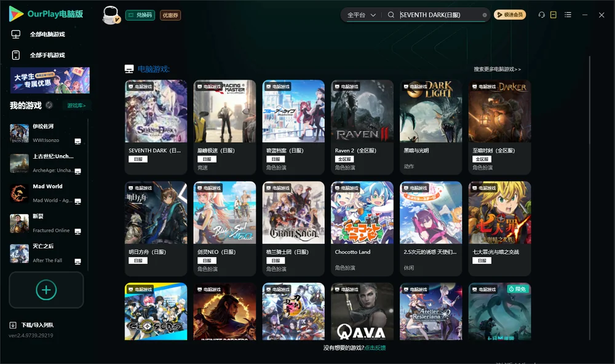
Task: Select Mad World in my games
Action: [46, 193]
